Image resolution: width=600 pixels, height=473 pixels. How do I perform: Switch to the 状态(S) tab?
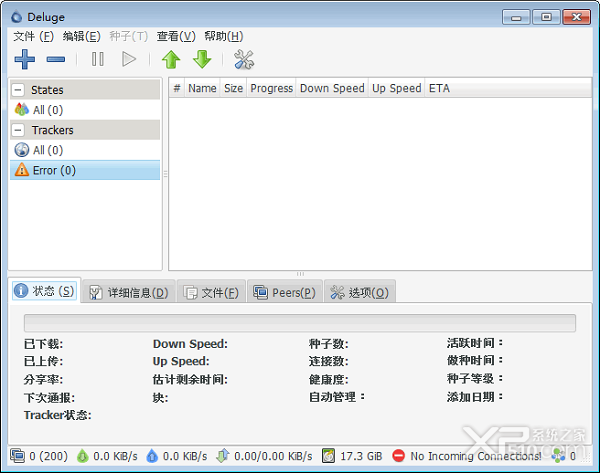tap(44, 291)
